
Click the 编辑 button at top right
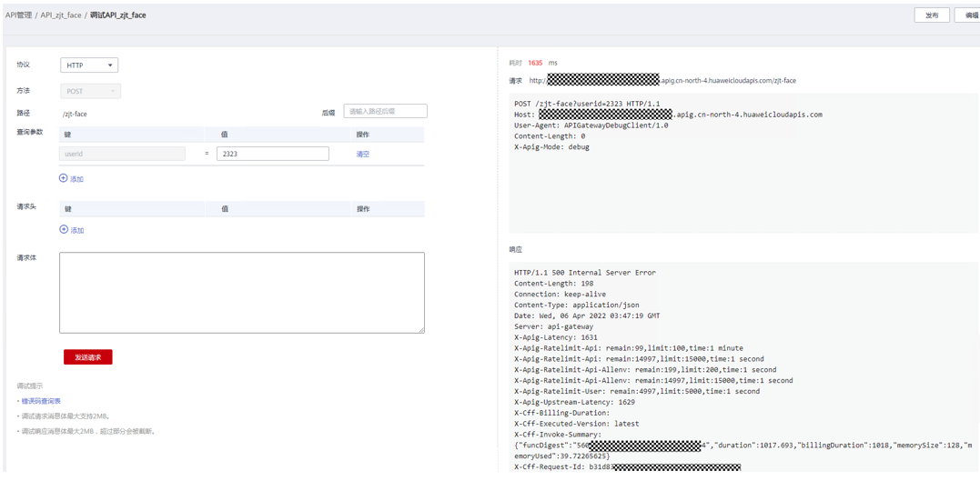[970, 15]
